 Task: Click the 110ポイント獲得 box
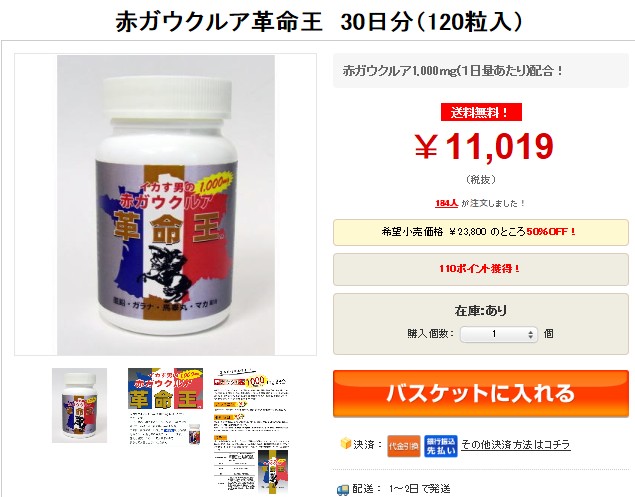click(481, 269)
